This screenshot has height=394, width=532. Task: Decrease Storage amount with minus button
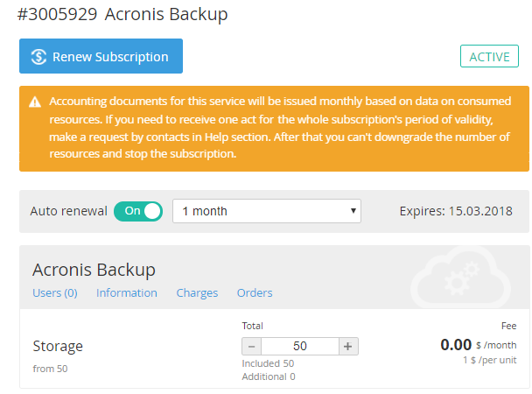click(x=251, y=346)
